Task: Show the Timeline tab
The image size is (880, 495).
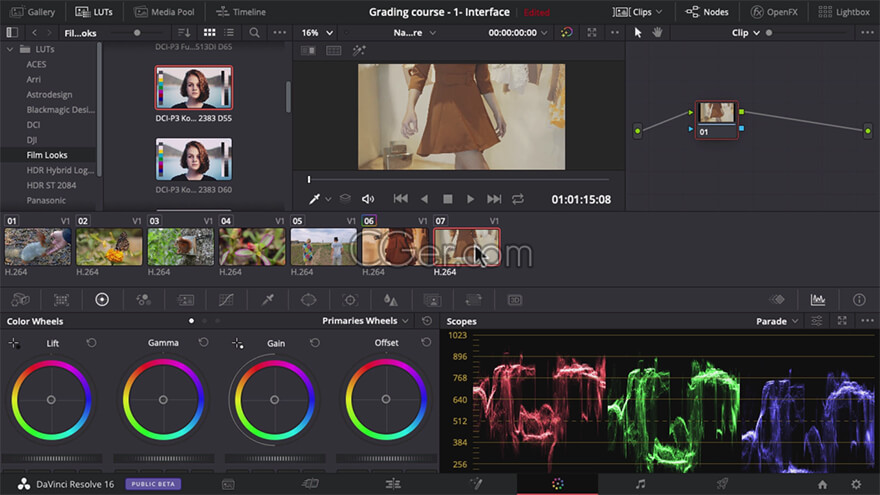Action: point(241,12)
